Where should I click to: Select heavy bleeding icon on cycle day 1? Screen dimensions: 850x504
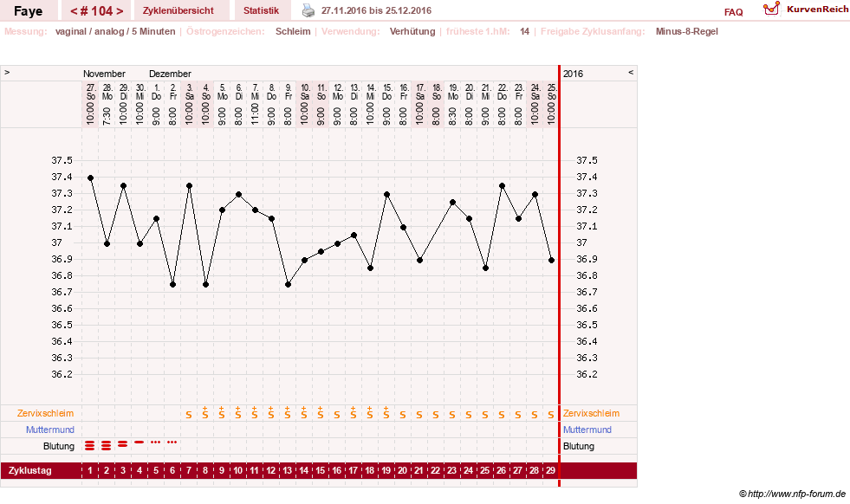pyautogui.click(x=90, y=445)
